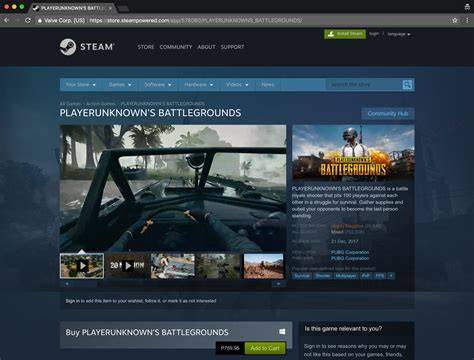Click the right arrow of the thumbnail scrollbar
Screen dimensions: 474x360
pyautogui.click(x=279, y=284)
